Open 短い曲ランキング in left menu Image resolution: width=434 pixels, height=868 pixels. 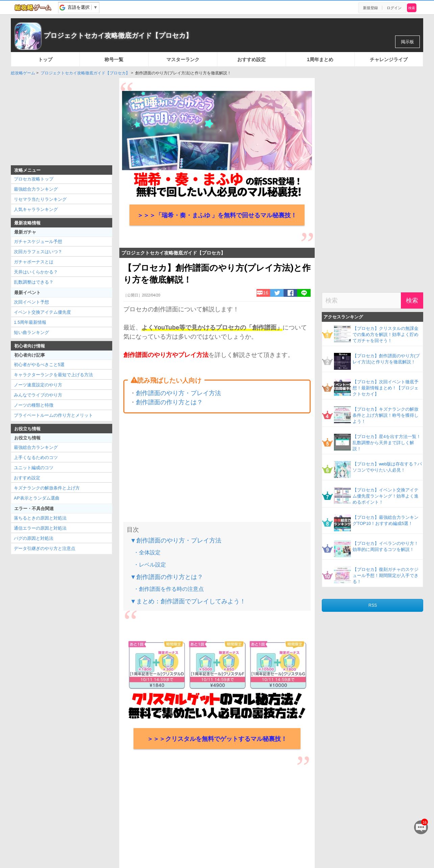click(x=62, y=333)
